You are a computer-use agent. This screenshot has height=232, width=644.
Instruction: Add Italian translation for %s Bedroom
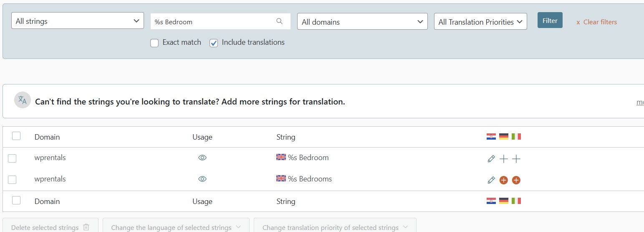click(x=516, y=159)
